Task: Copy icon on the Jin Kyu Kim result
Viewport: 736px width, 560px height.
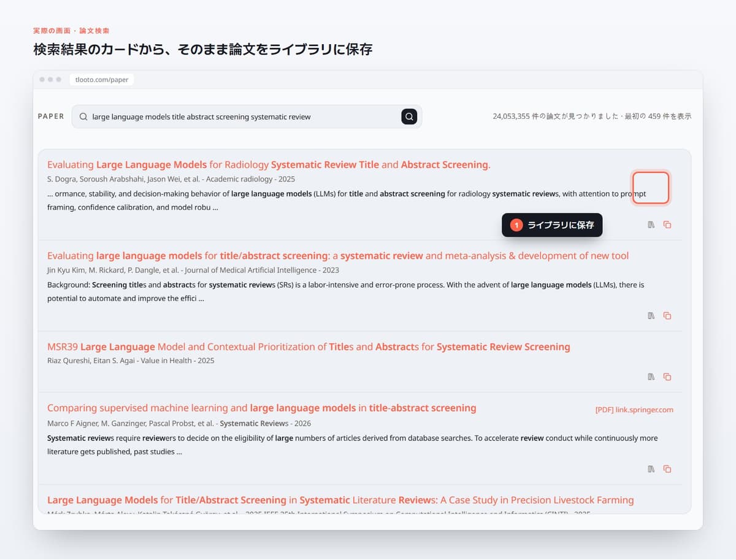Action: [667, 316]
